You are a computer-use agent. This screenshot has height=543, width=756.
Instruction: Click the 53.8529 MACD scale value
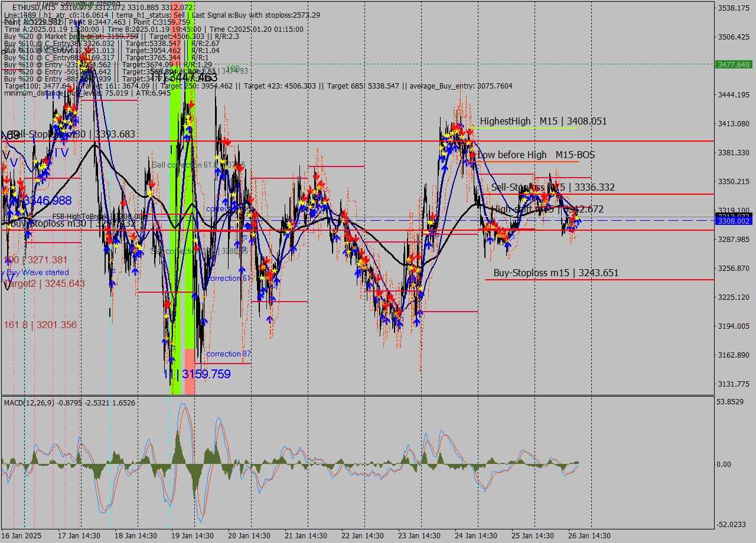pos(730,401)
